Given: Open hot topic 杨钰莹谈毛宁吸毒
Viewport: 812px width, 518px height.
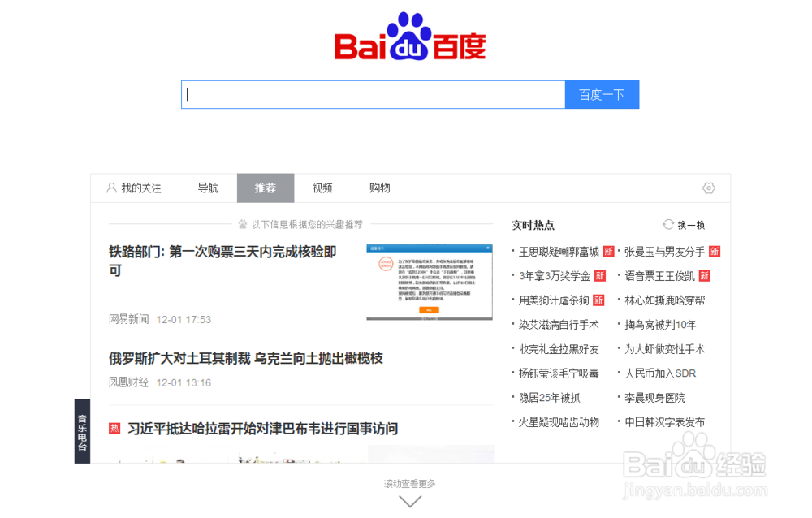Looking at the screenshot, I should pyautogui.click(x=559, y=373).
